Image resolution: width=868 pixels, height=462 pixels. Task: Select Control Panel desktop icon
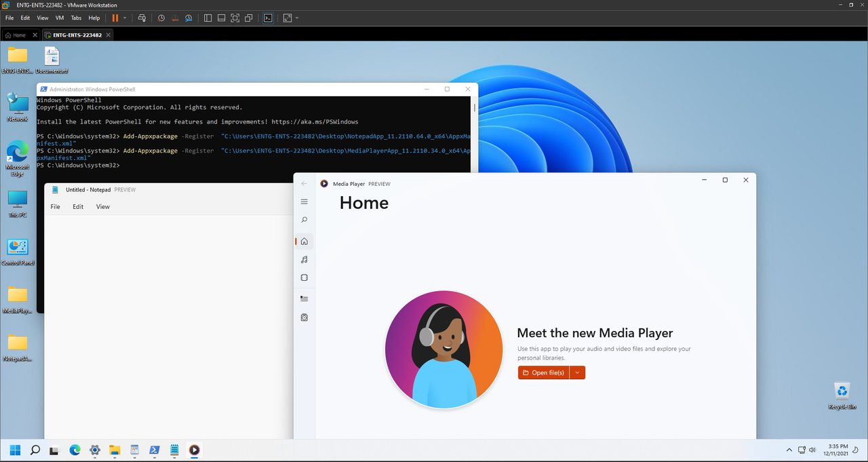pyautogui.click(x=18, y=251)
